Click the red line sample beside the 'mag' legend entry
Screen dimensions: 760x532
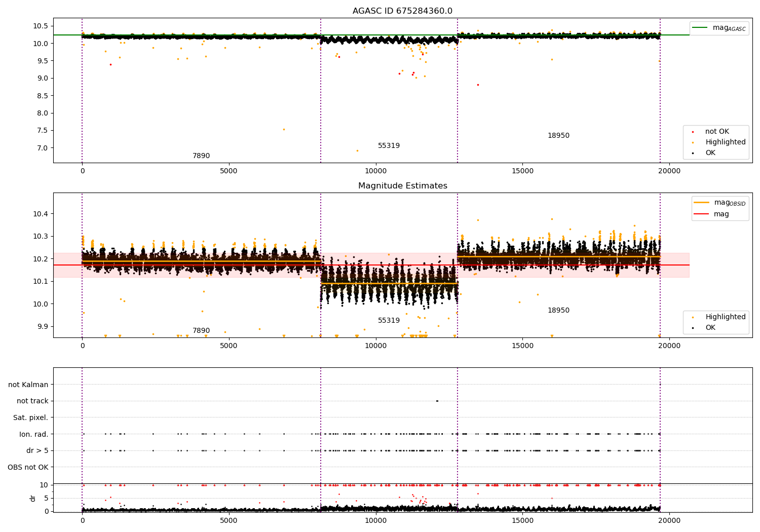[702, 214]
